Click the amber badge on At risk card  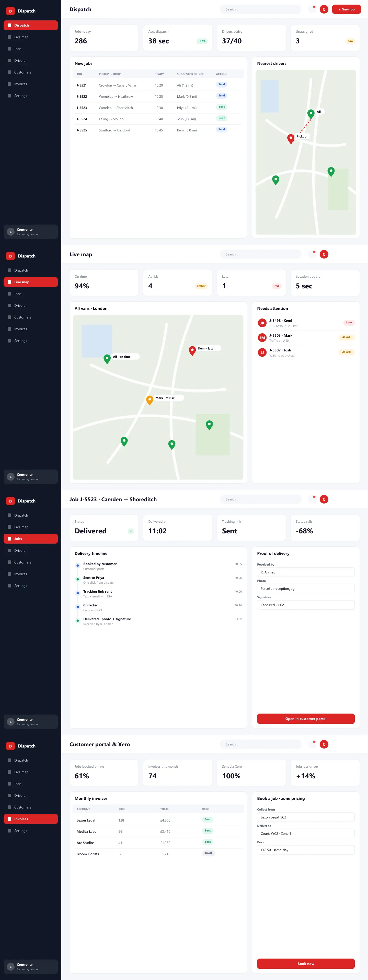tap(201, 286)
